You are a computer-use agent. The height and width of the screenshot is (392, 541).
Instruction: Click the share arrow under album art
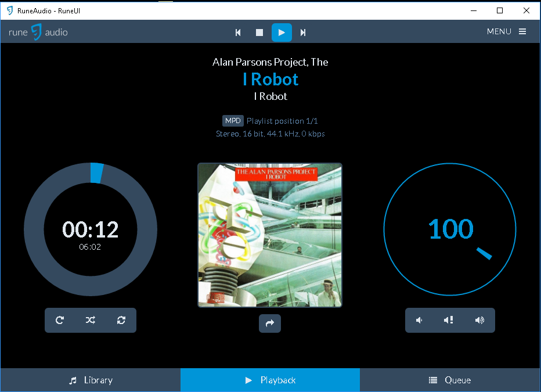[x=270, y=323]
